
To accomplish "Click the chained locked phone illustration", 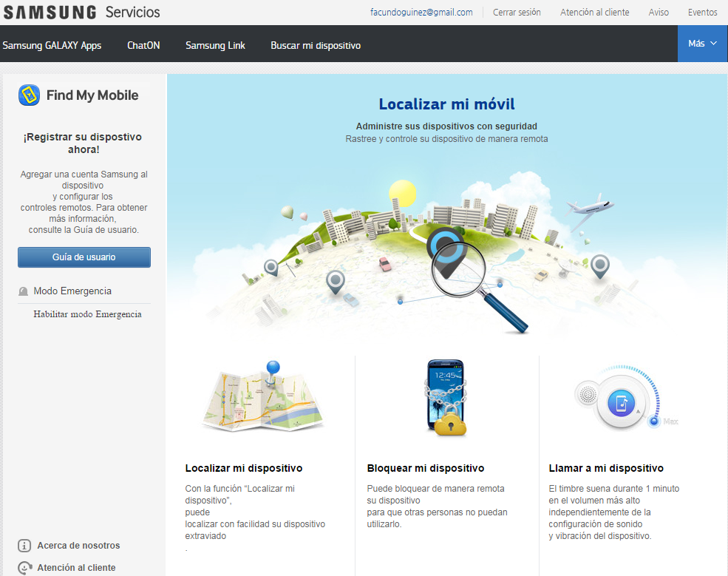I will pyautogui.click(x=446, y=398).
